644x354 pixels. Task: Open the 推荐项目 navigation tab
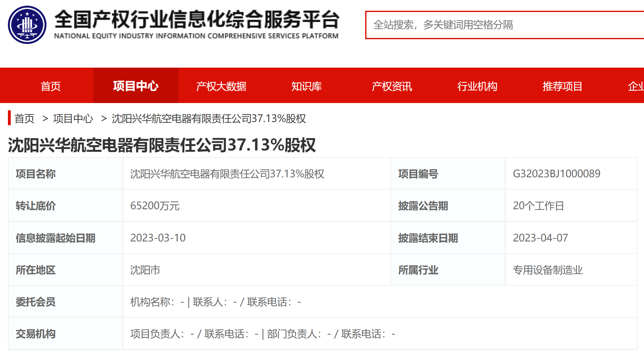click(x=562, y=86)
